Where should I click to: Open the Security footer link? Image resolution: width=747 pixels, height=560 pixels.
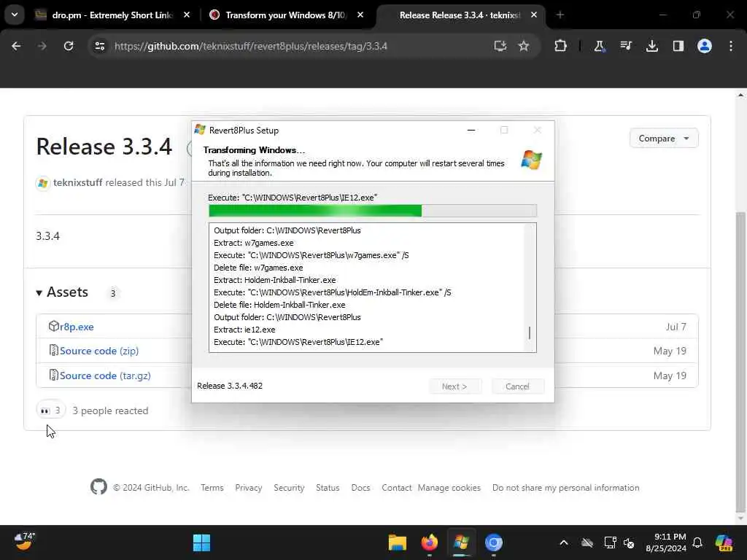pyautogui.click(x=289, y=488)
